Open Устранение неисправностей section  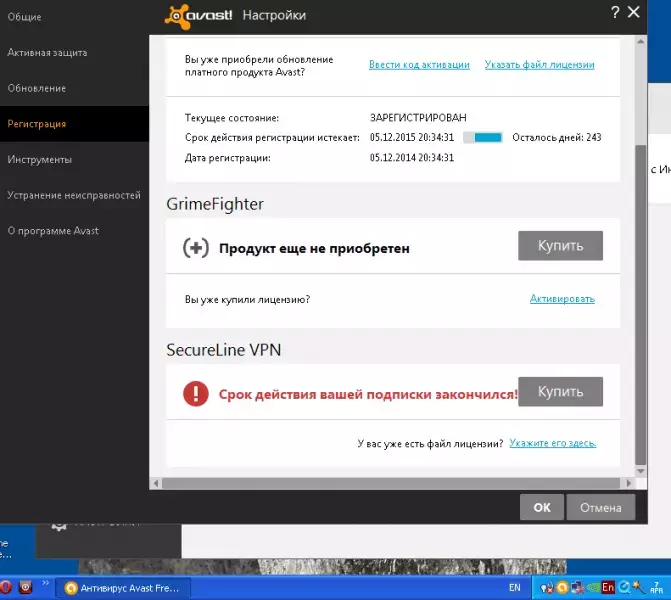click(74, 195)
